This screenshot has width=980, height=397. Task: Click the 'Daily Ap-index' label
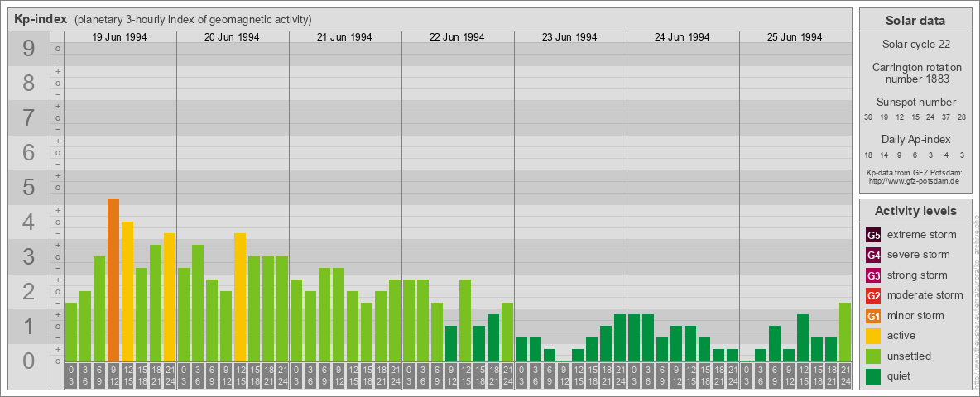(915, 139)
